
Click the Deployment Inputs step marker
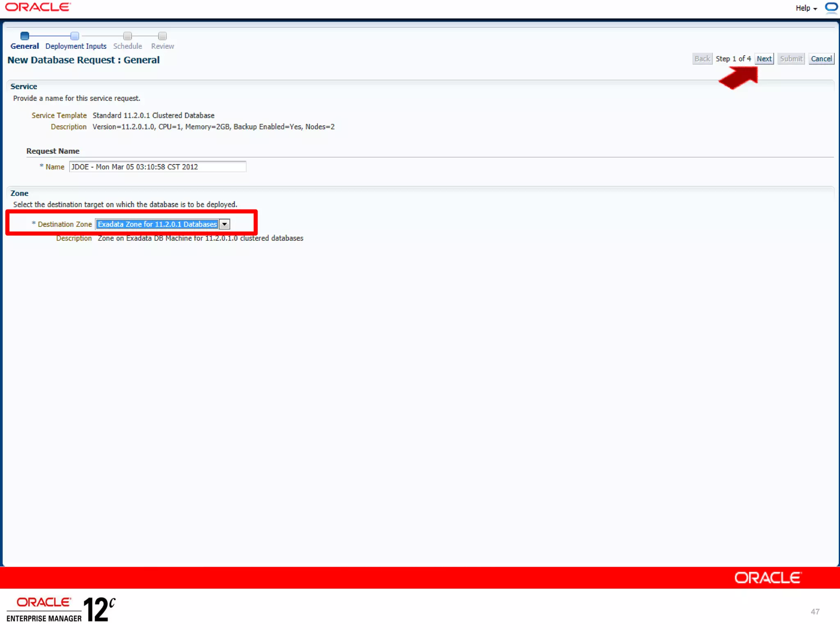tap(75, 36)
